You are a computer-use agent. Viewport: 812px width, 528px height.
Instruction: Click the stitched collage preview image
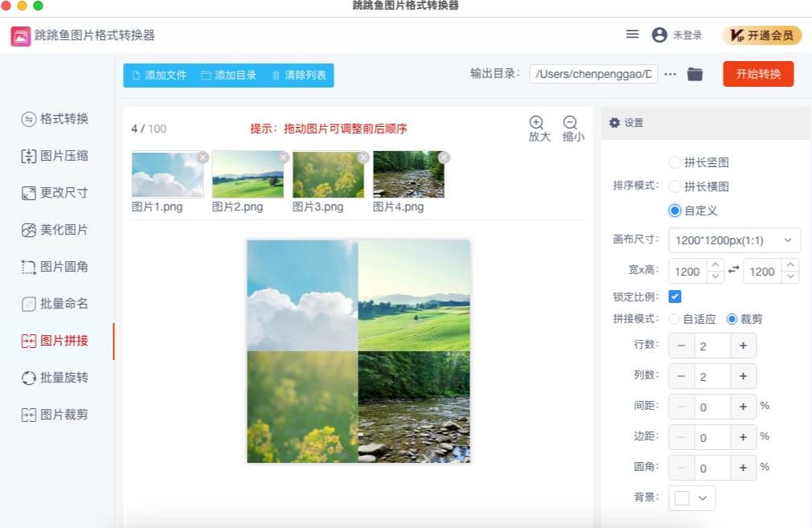(359, 351)
